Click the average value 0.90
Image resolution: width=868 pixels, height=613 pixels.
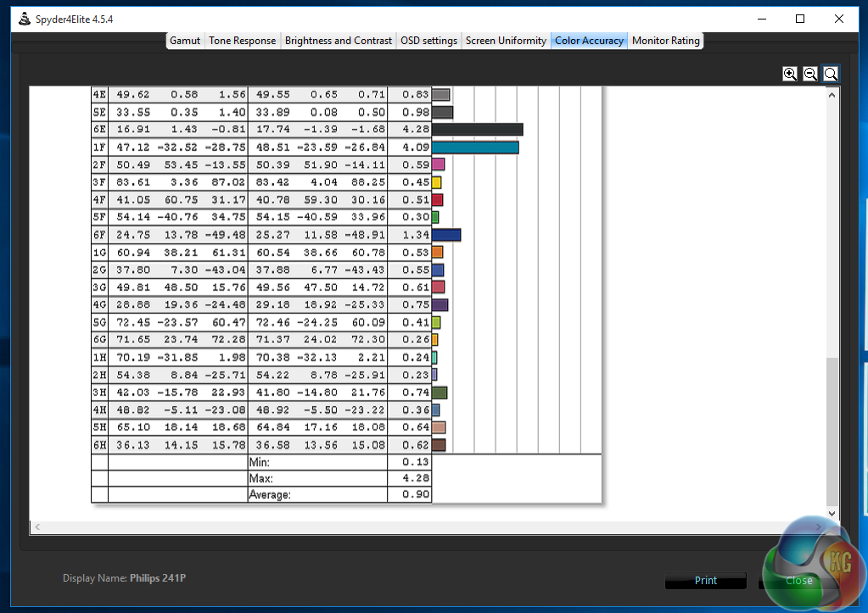416,494
